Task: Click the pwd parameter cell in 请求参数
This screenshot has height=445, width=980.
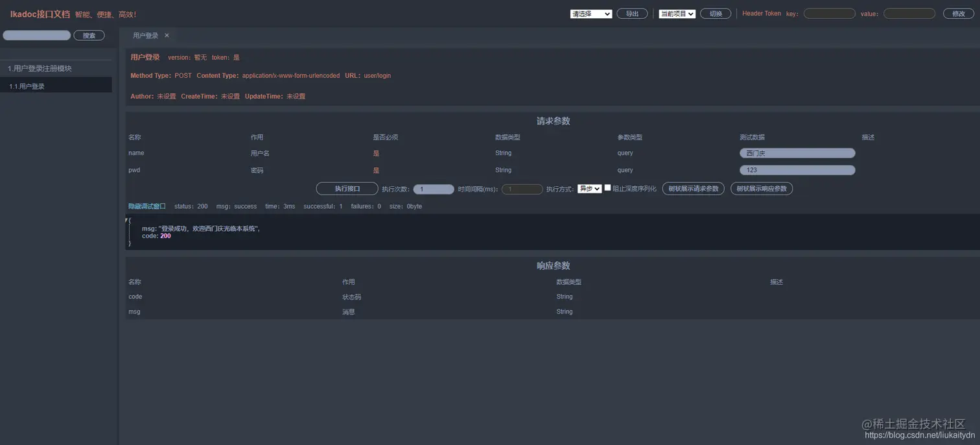Action: (x=134, y=170)
